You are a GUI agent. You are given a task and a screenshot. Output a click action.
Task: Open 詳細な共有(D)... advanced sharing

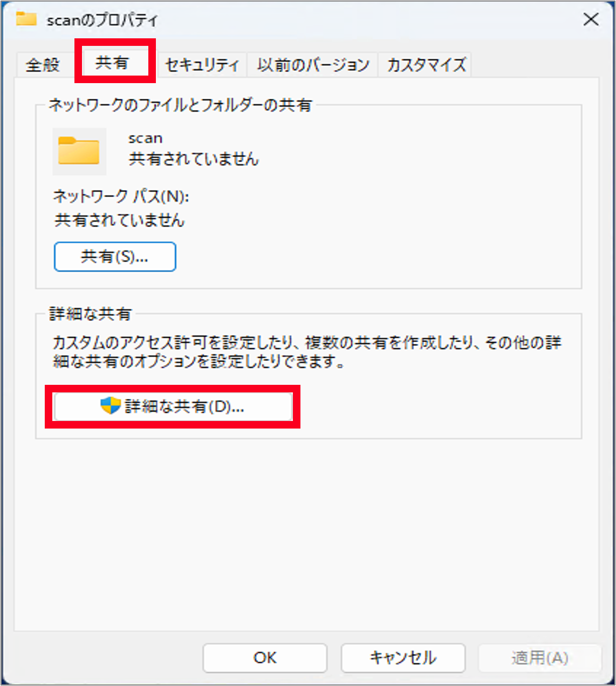[173, 406]
